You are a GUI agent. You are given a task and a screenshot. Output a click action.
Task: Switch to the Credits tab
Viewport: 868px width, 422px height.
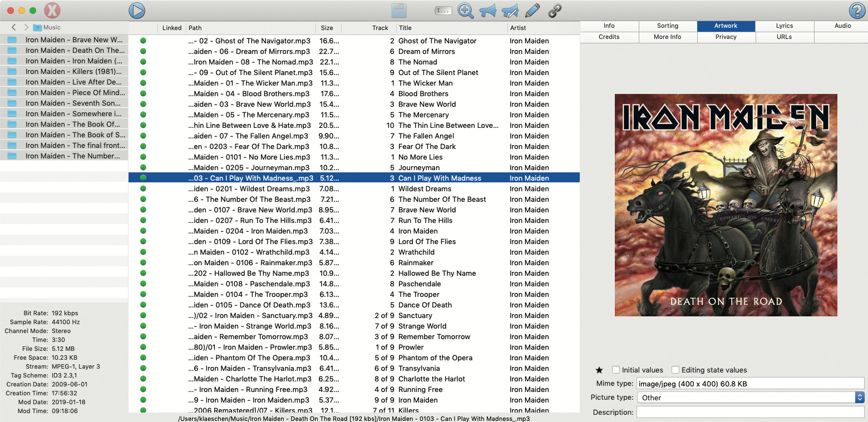[609, 37]
